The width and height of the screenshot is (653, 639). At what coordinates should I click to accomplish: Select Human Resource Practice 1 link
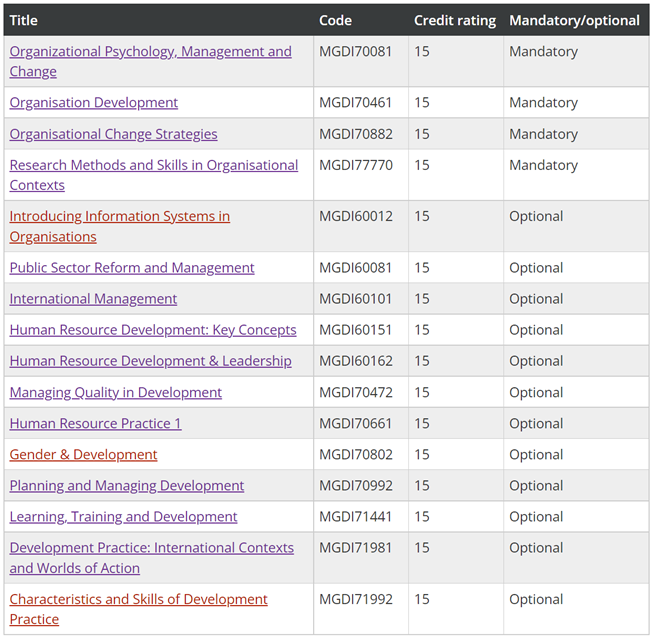(x=95, y=424)
